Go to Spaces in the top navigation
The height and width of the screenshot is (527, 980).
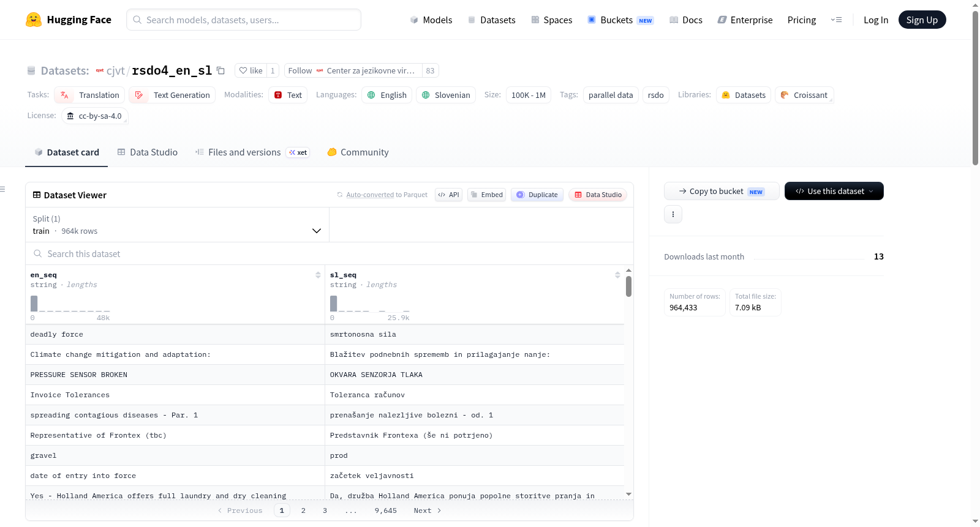point(551,20)
